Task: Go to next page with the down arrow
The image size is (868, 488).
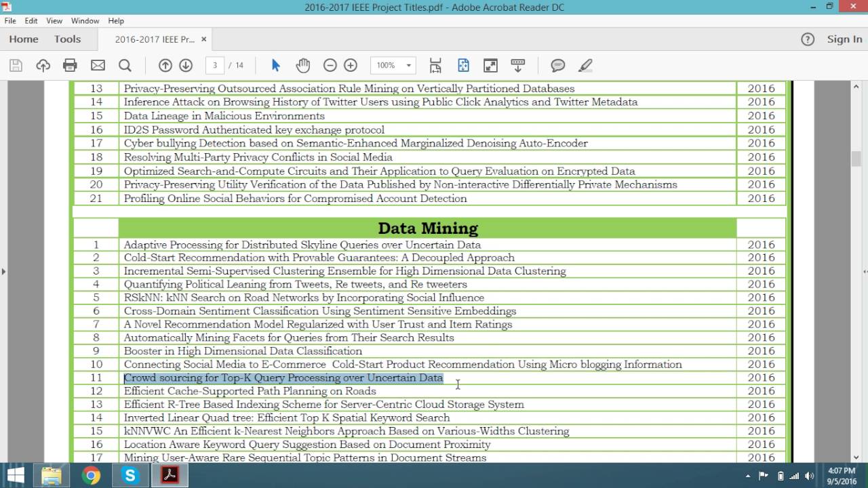Action: (x=186, y=66)
